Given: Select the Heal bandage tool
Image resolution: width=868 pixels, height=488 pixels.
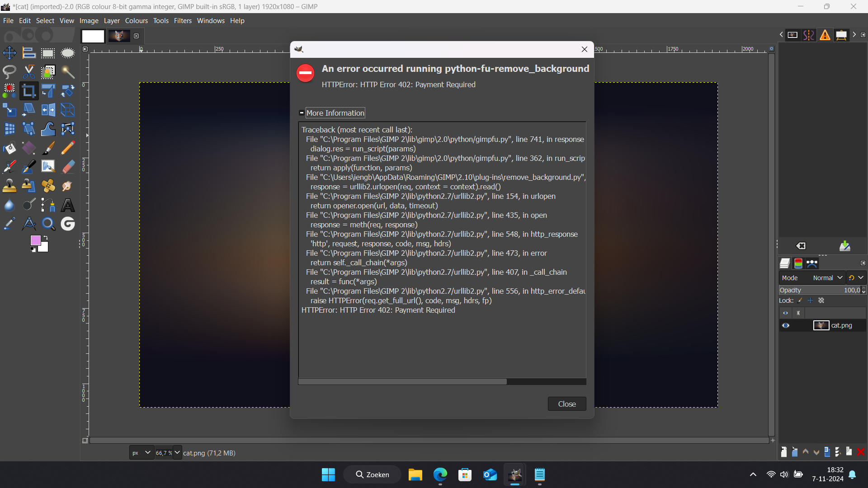Looking at the screenshot, I should (x=48, y=186).
